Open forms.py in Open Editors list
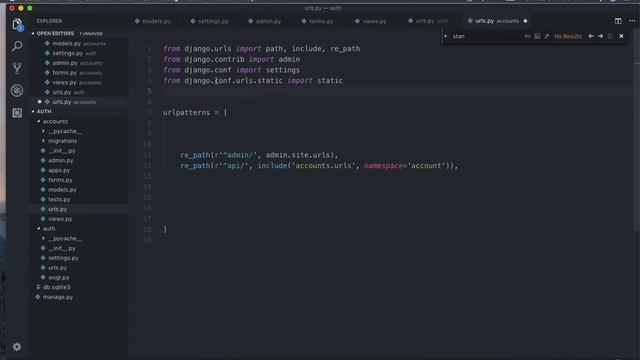Screen dimensions: 640x360 click(78, 73)
